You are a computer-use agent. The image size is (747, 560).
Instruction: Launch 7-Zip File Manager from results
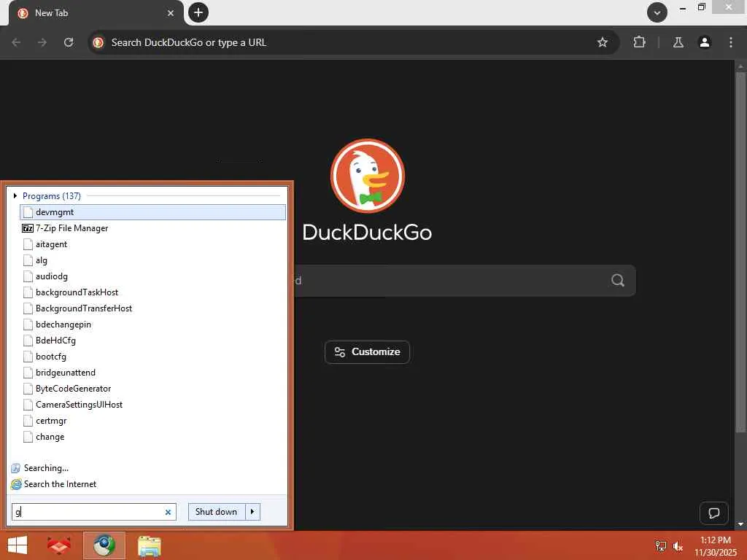click(x=153, y=228)
